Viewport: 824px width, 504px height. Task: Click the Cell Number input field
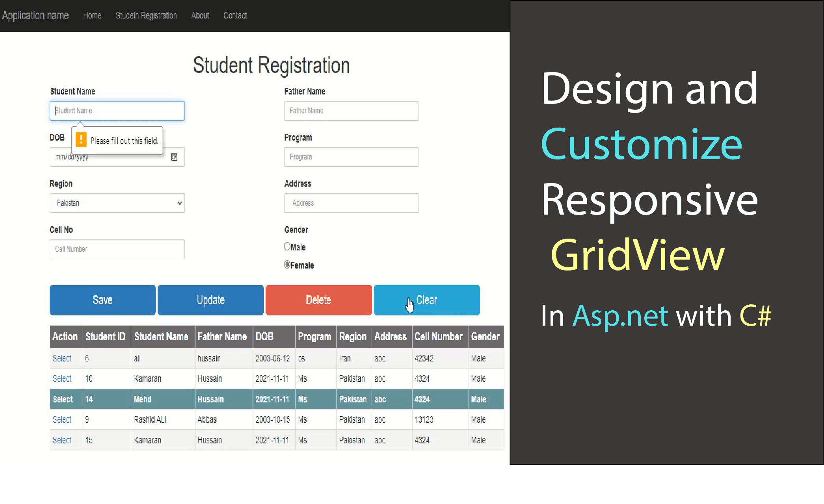tap(117, 249)
